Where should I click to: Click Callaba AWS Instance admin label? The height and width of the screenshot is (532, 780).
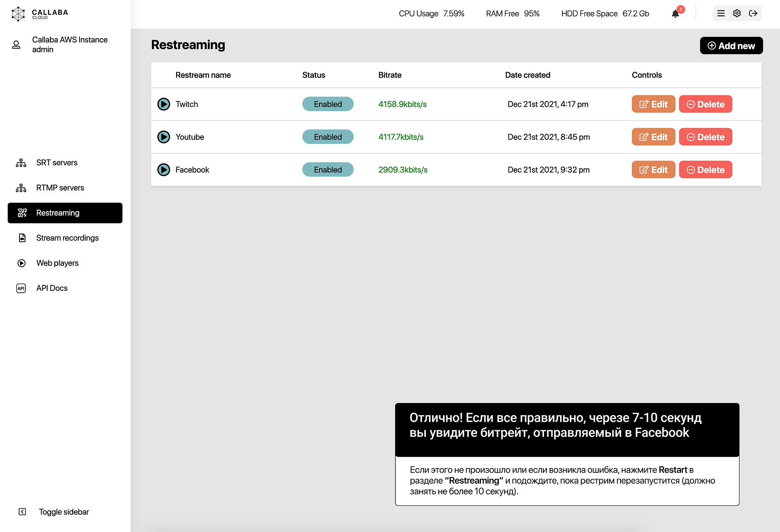tap(70, 44)
